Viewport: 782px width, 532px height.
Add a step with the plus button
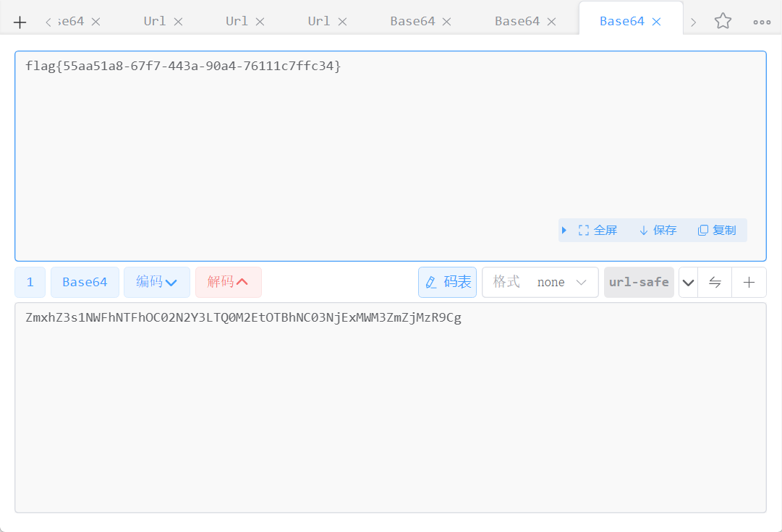(x=749, y=283)
